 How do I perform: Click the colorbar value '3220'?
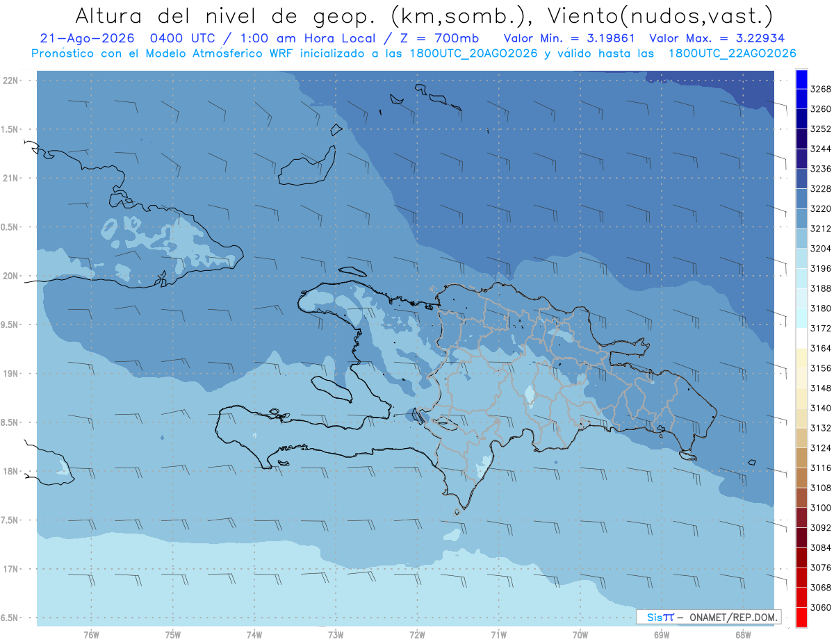(x=821, y=208)
